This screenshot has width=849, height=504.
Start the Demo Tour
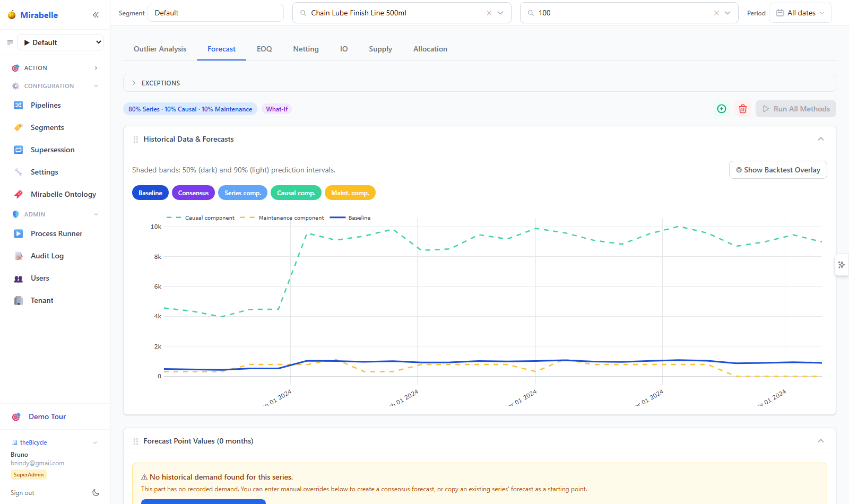point(47,416)
